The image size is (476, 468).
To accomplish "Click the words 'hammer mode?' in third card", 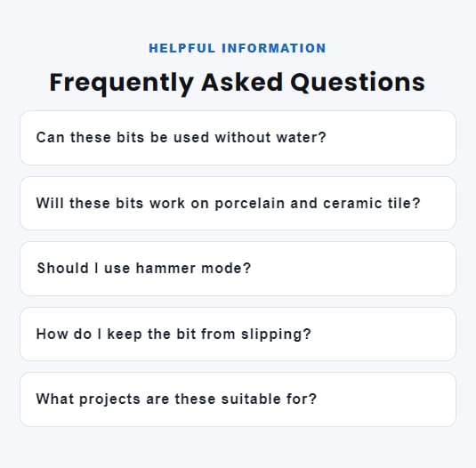I will pyautogui.click(x=193, y=269).
